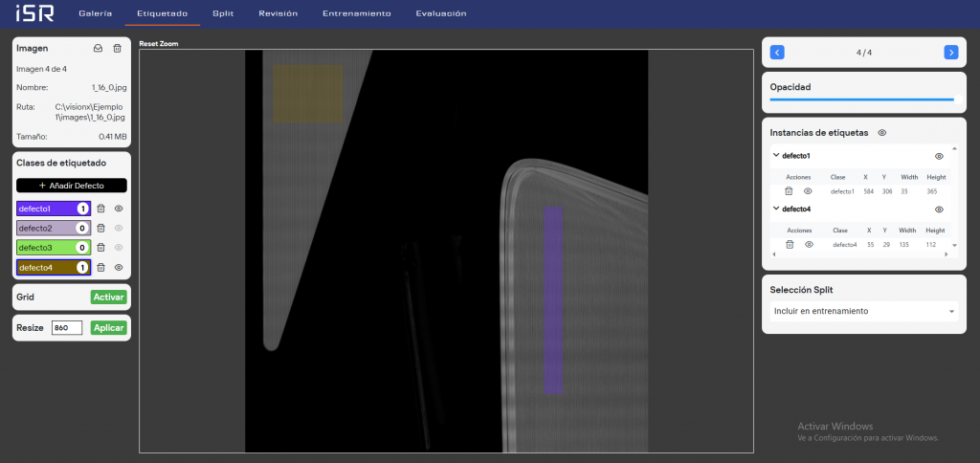Toggle visibility of all label instances
This screenshot has width=980, height=463.
pyautogui.click(x=881, y=133)
